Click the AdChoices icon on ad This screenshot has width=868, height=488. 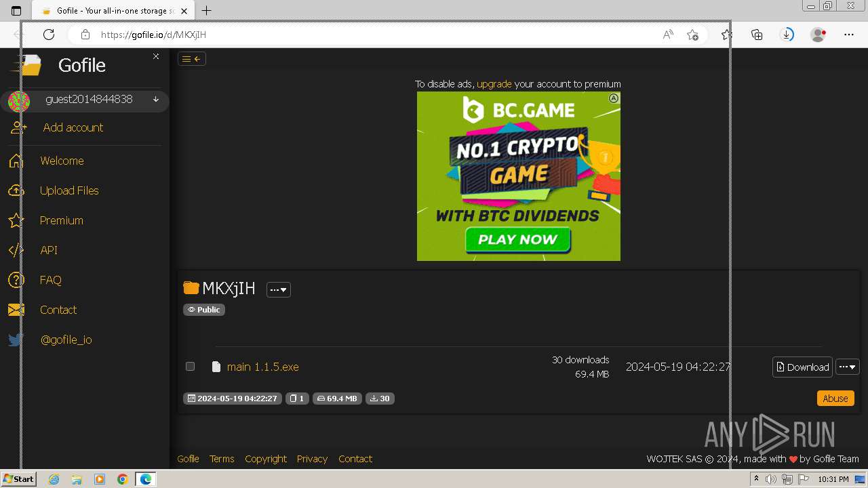pyautogui.click(x=614, y=98)
